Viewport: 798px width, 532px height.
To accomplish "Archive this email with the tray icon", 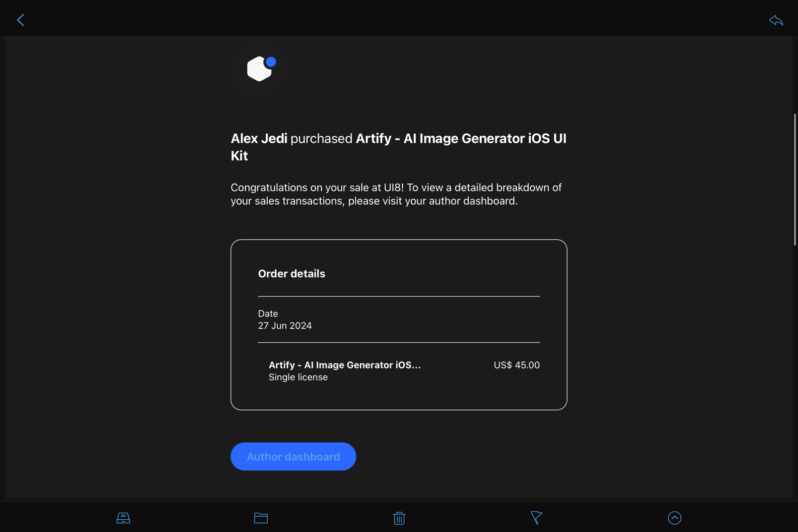I will (123, 518).
